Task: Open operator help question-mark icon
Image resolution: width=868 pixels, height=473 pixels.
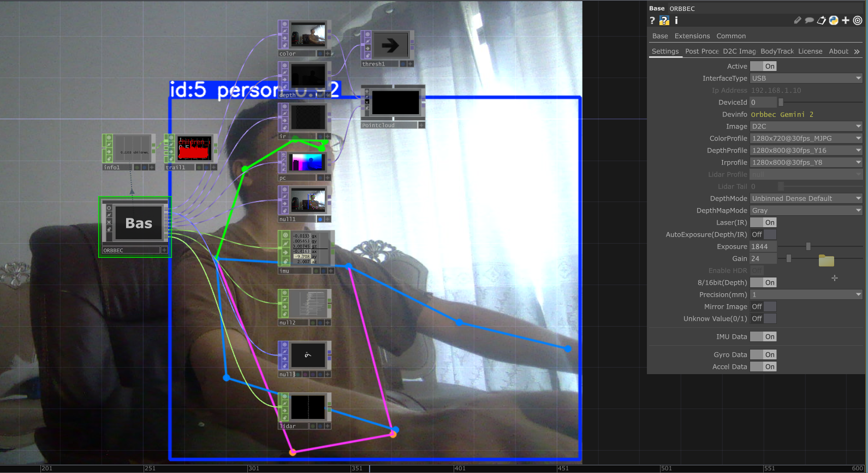Action: (652, 20)
